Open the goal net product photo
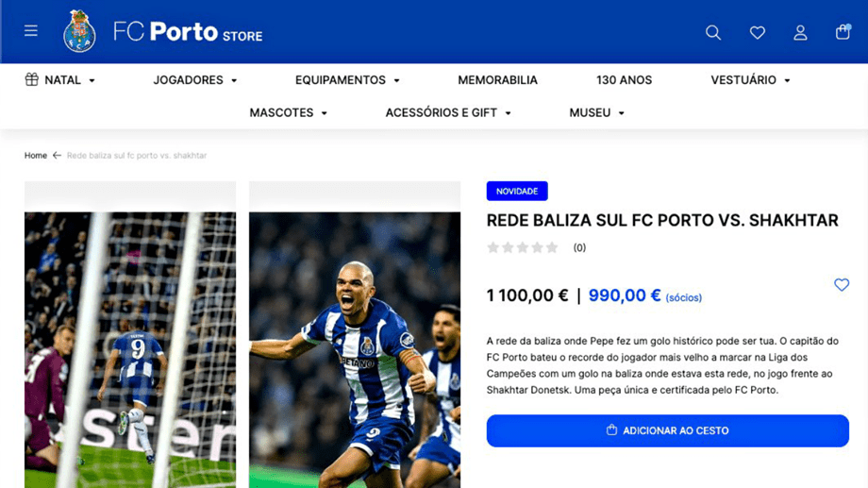The image size is (868, 488). click(x=130, y=349)
